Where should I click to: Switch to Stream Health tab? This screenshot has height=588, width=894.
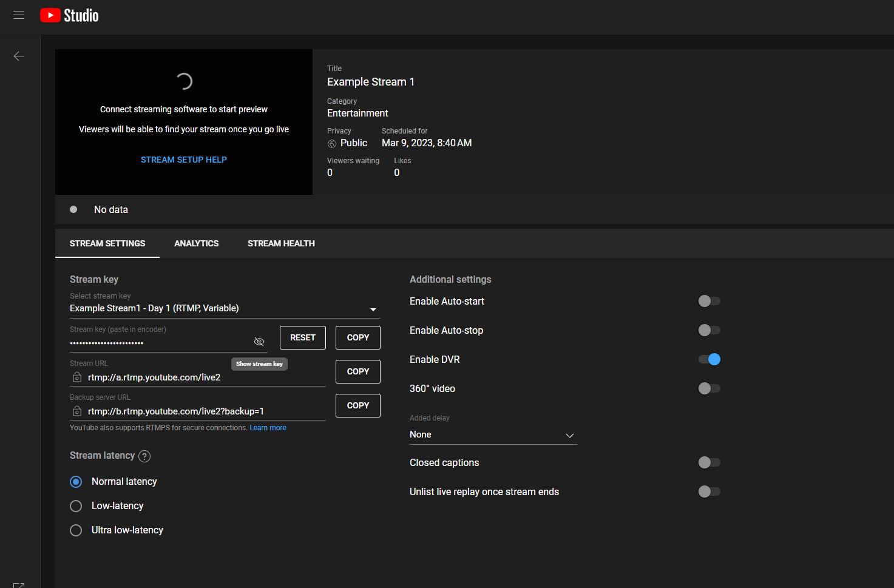tap(281, 243)
